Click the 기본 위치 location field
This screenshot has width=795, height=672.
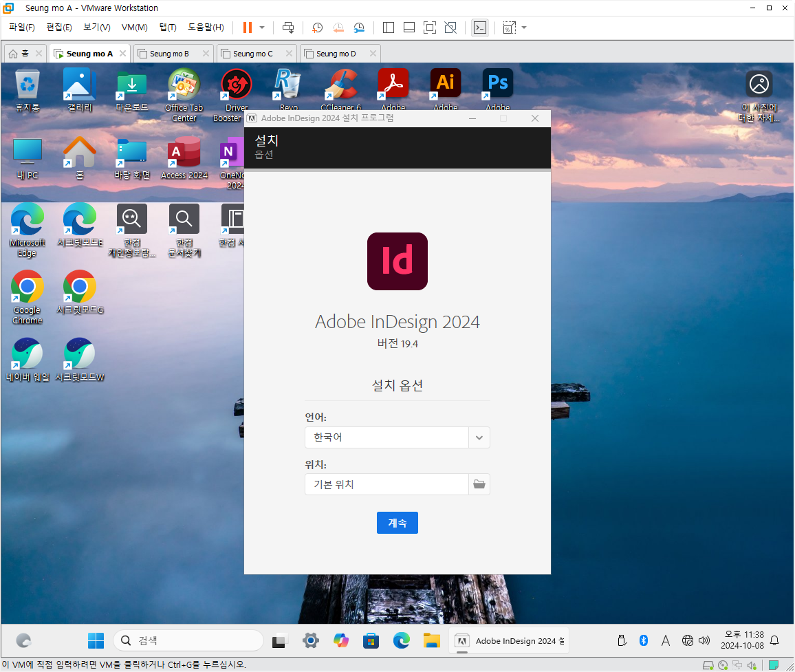(386, 484)
